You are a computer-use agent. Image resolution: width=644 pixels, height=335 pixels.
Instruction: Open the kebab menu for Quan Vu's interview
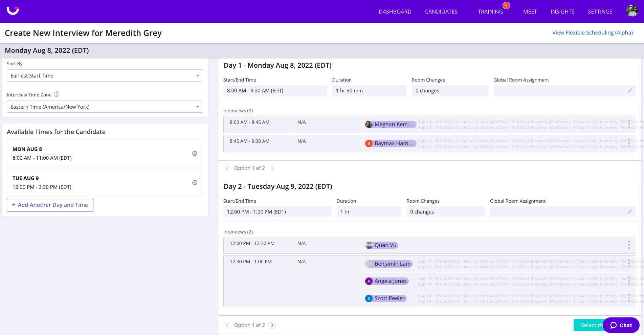(629, 245)
